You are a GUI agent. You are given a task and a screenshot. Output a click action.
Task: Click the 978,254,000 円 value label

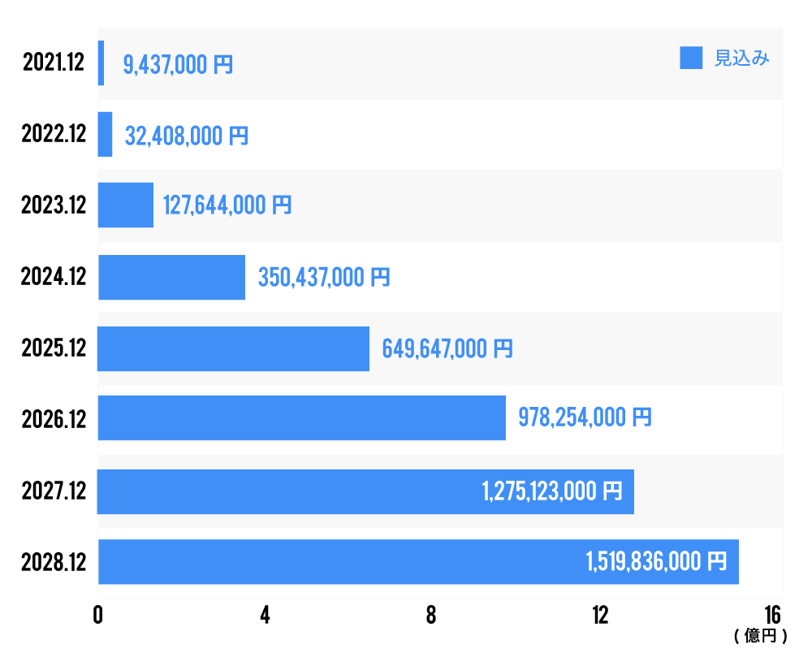click(585, 418)
